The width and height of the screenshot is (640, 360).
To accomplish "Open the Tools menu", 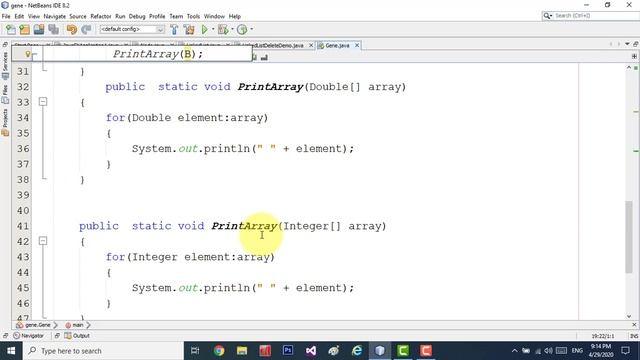I will [x=193, y=16].
